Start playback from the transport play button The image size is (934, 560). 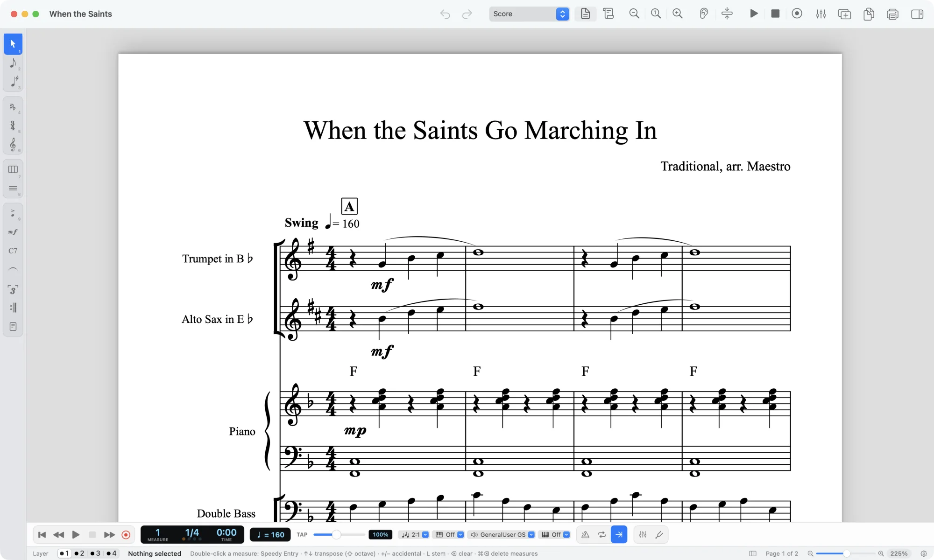pyautogui.click(x=76, y=535)
